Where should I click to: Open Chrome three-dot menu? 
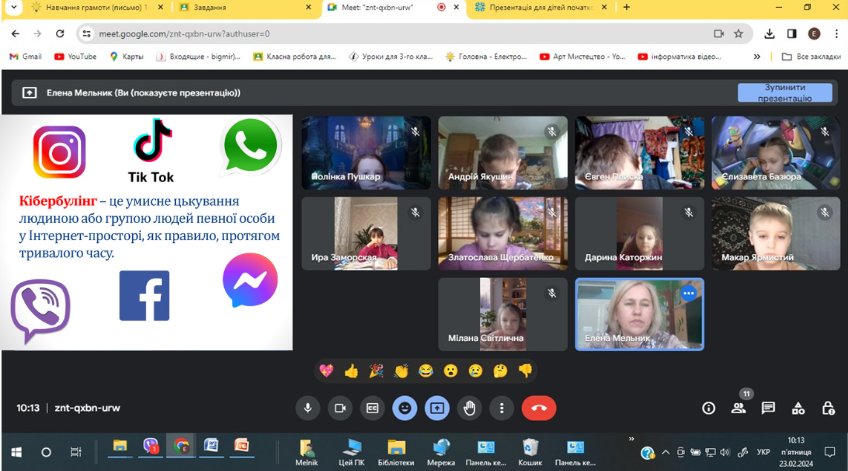pyautogui.click(x=836, y=34)
